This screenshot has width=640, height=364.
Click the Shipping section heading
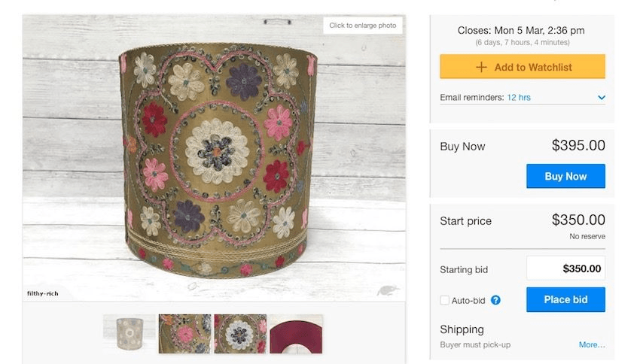pos(462,329)
